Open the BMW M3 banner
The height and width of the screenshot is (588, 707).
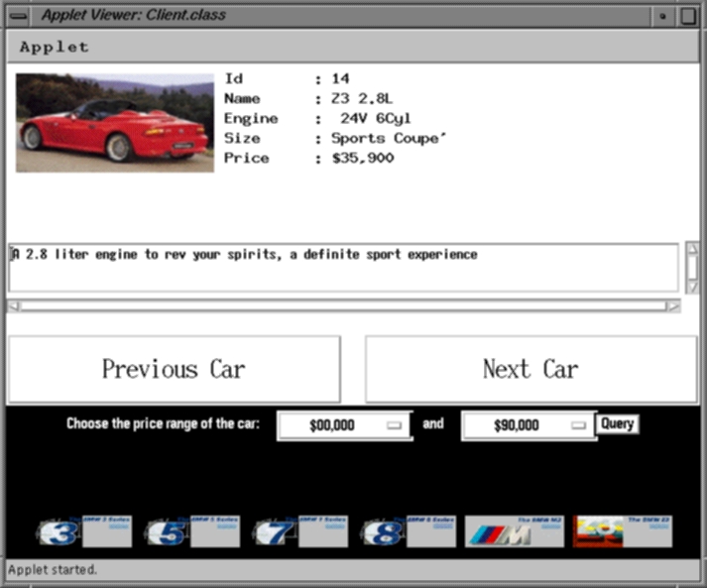pos(515,531)
